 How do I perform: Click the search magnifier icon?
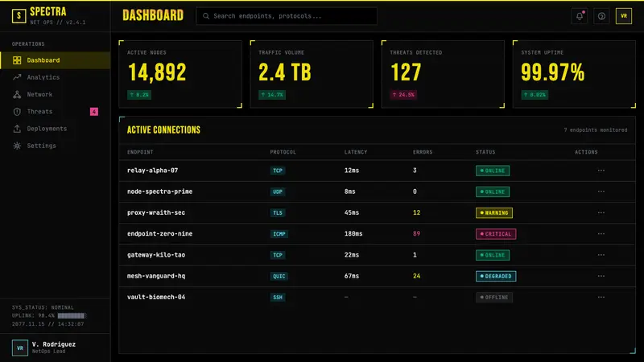point(206,16)
